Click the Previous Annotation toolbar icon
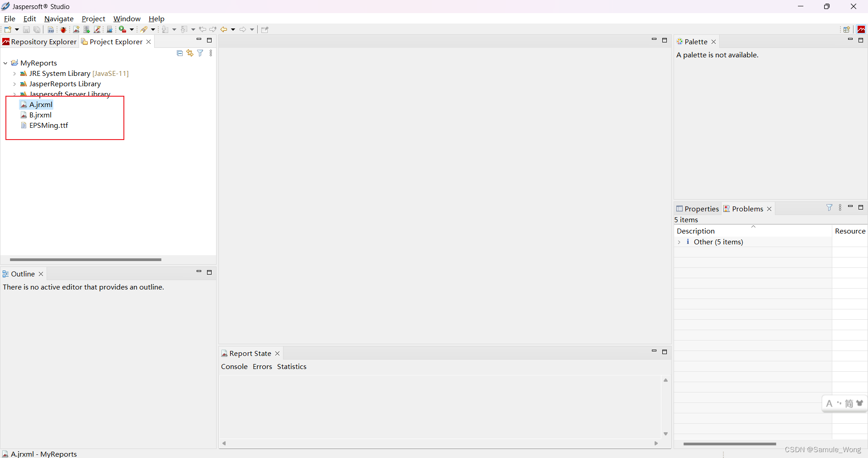The height and width of the screenshot is (458, 868). [x=184, y=30]
